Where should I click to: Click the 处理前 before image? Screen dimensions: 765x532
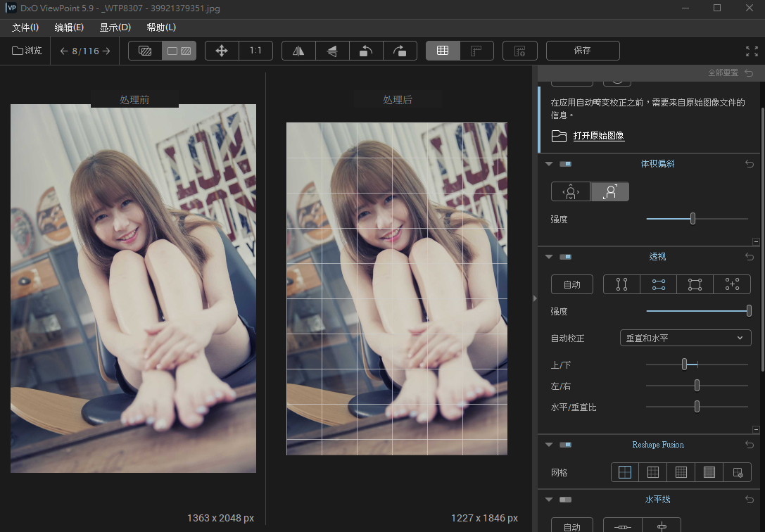point(133,289)
